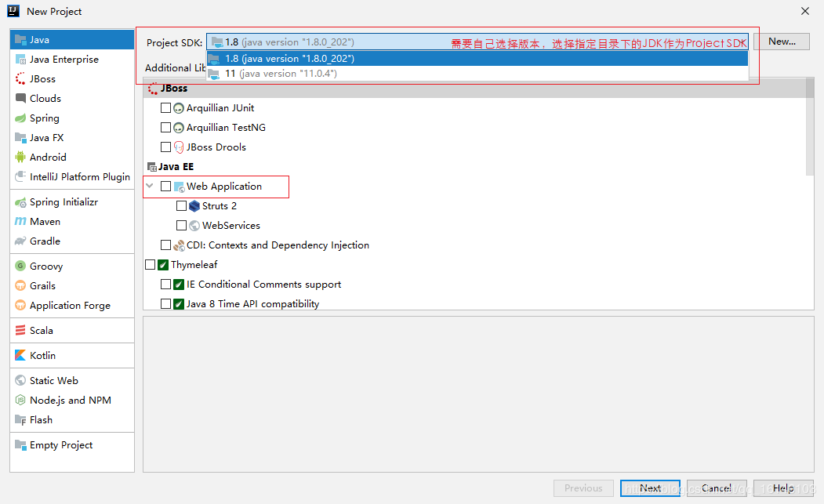Click the Help button

783,488
